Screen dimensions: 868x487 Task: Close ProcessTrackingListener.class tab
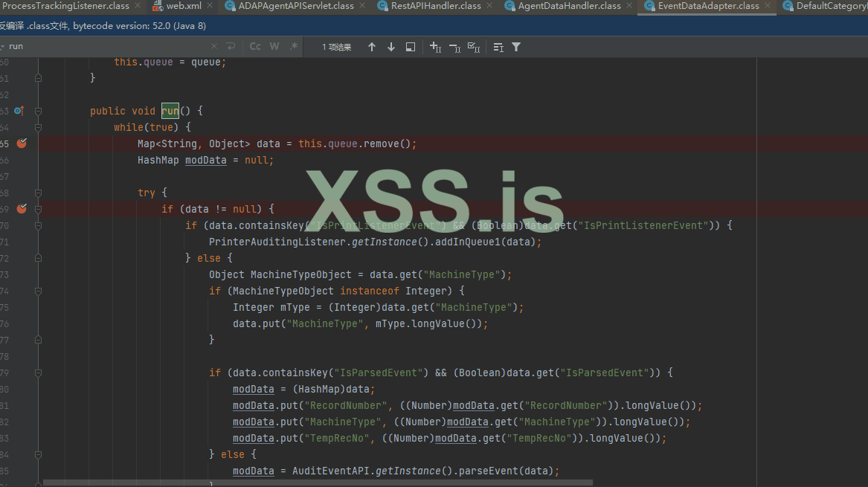[138, 5]
